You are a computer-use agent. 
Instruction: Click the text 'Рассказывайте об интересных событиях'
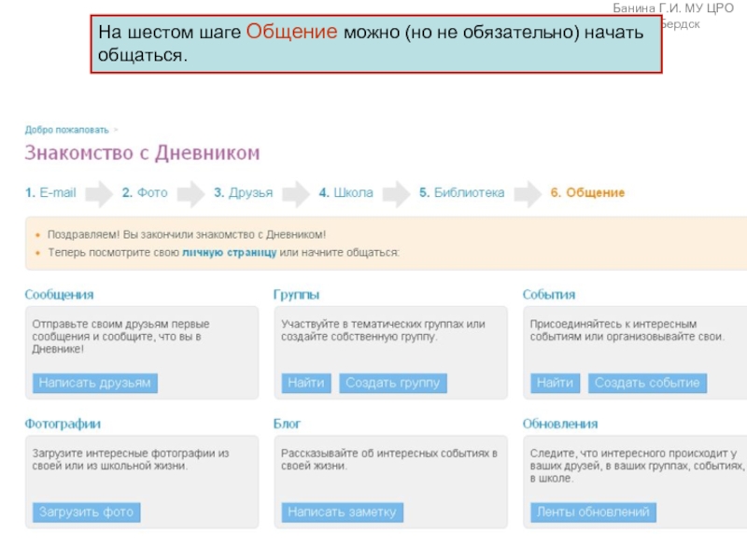pyautogui.click(x=385, y=454)
